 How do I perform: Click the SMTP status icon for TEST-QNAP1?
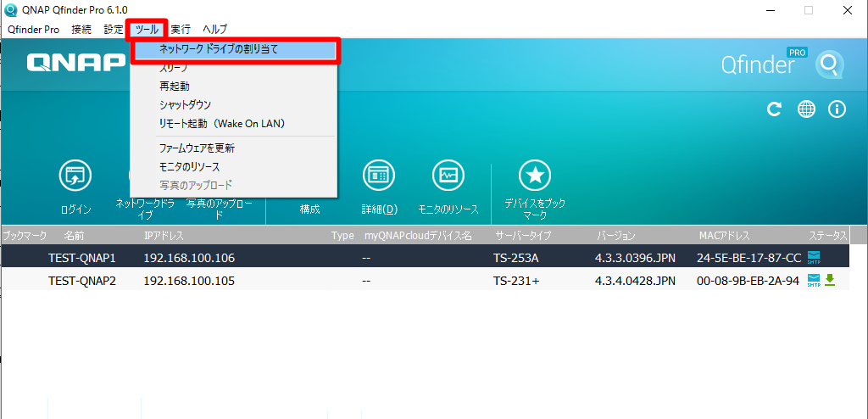coord(814,257)
